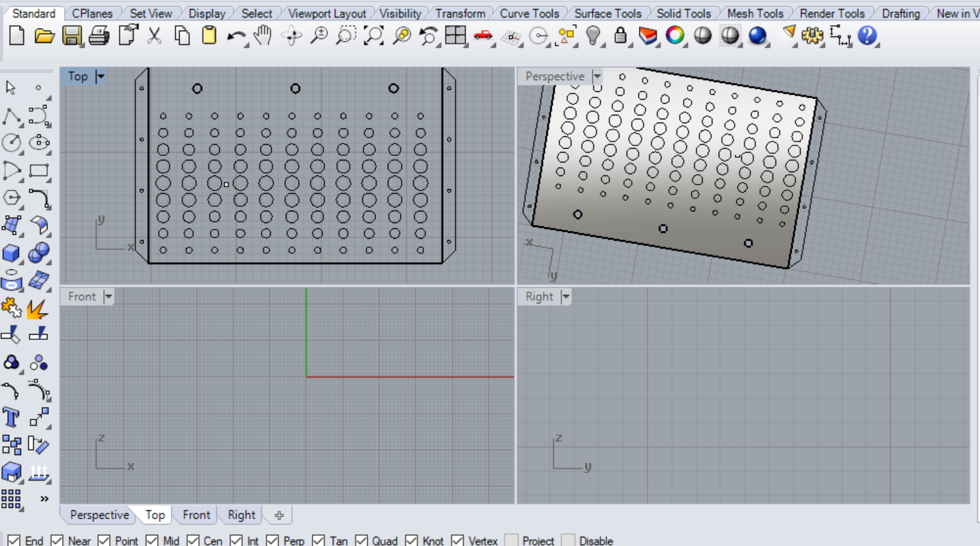
Task: Select the Box solid tool
Action: (11, 252)
